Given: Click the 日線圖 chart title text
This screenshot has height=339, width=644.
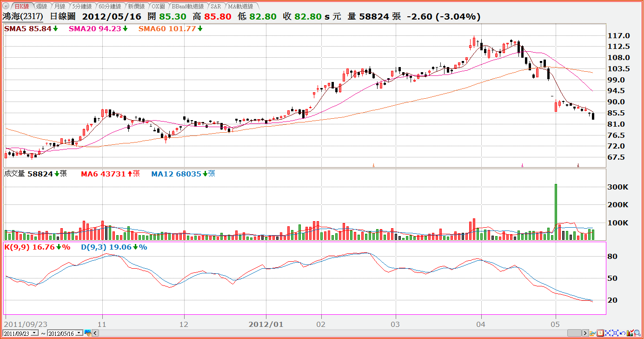Looking at the screenshot, I should [x=63, y=17].
